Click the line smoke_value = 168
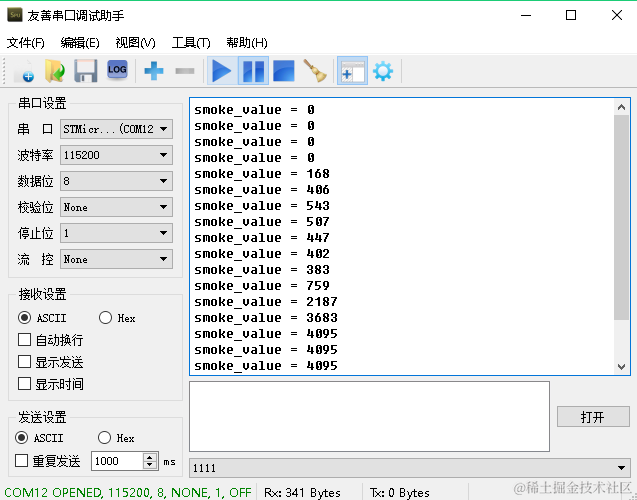This screenshot has width=637, height=500. [x=262, y=174]
